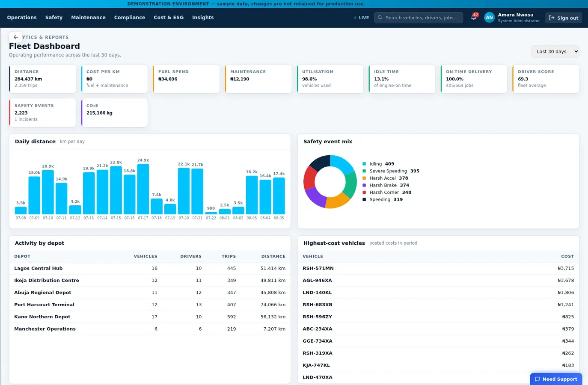This screenshot has height=385, width=588.
Task: Click the TRIPS column header
Action: click(229, 256)
